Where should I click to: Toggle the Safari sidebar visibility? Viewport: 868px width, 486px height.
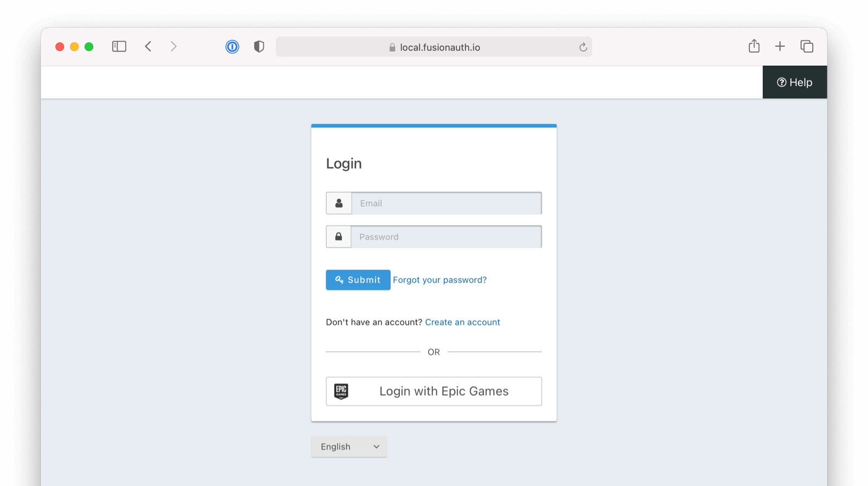(119, 46)
